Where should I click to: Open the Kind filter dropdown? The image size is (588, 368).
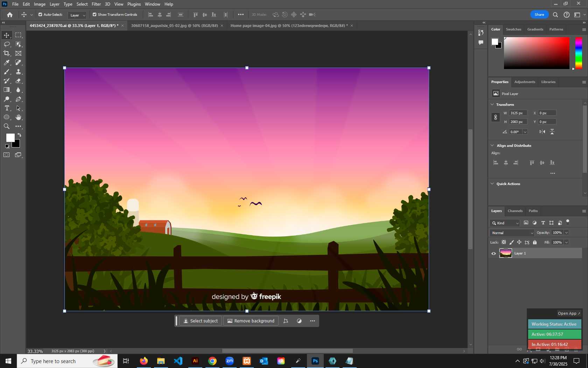pyautogui.click(x=505, y=223)
